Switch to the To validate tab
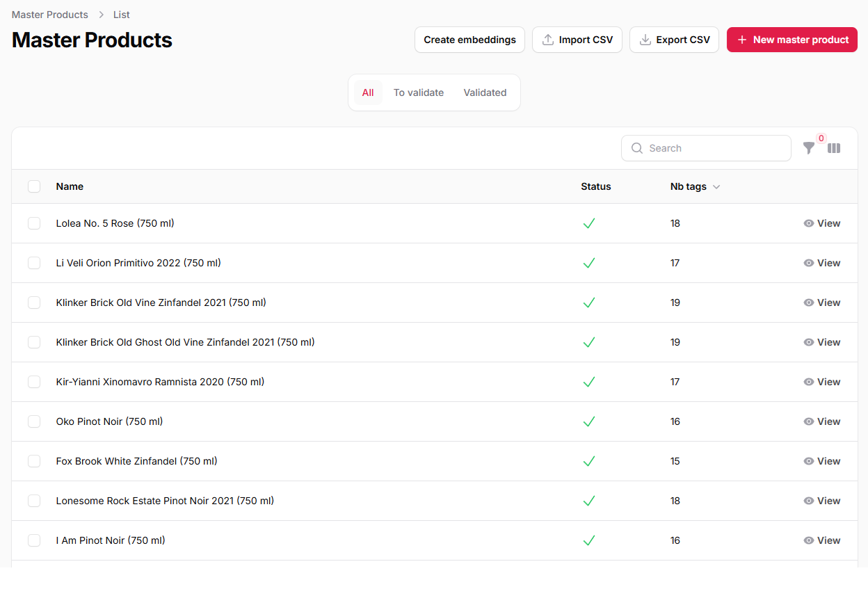868x612 pixels. pos(419,92)
